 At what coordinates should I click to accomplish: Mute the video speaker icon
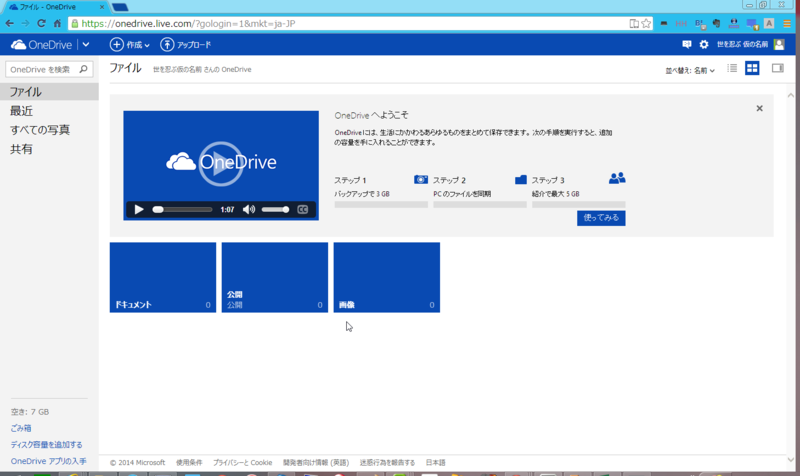tap(249, 209)
